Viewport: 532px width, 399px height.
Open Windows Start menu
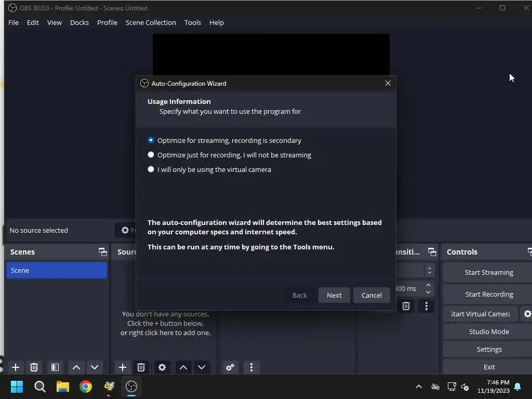coord(17,387)
